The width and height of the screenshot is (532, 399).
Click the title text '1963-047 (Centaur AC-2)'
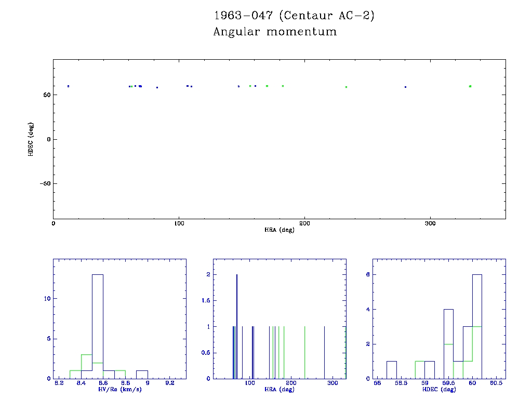(294, 16)
